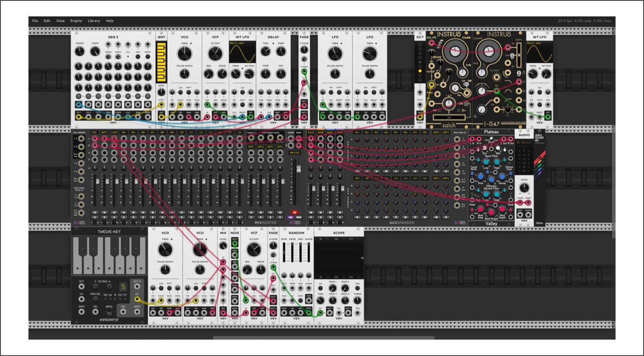Open the Library menu
This screenshot has width=644, height=356.
93,21
